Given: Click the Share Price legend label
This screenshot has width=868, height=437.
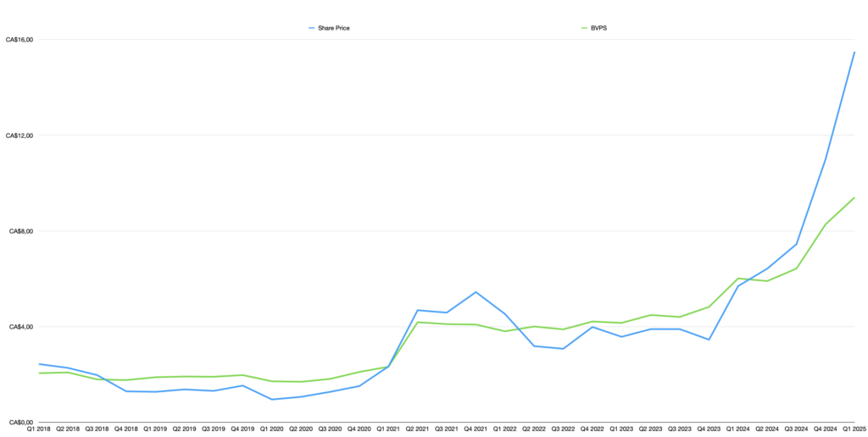Looking at the screenshot, I should coord(333,28).
